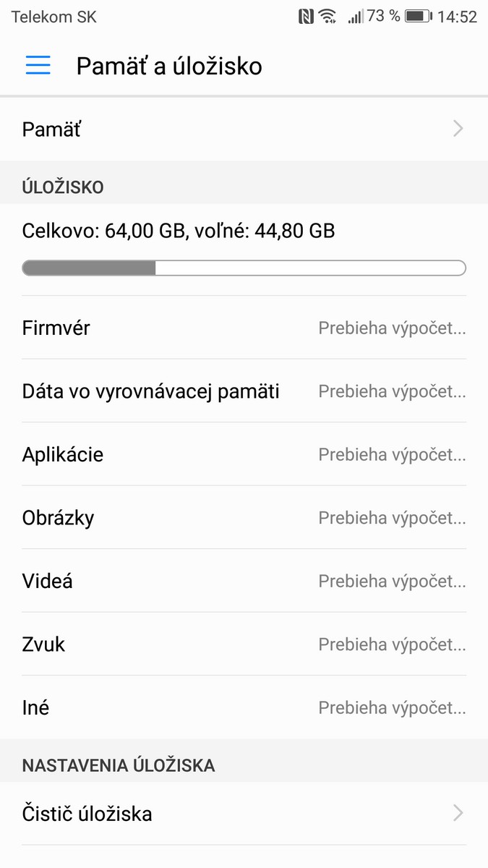The width and height of the screenshot is (488, 868).
Task: Open Čistič úložiska via chevron arrow
Action: [x=458, y=814]
